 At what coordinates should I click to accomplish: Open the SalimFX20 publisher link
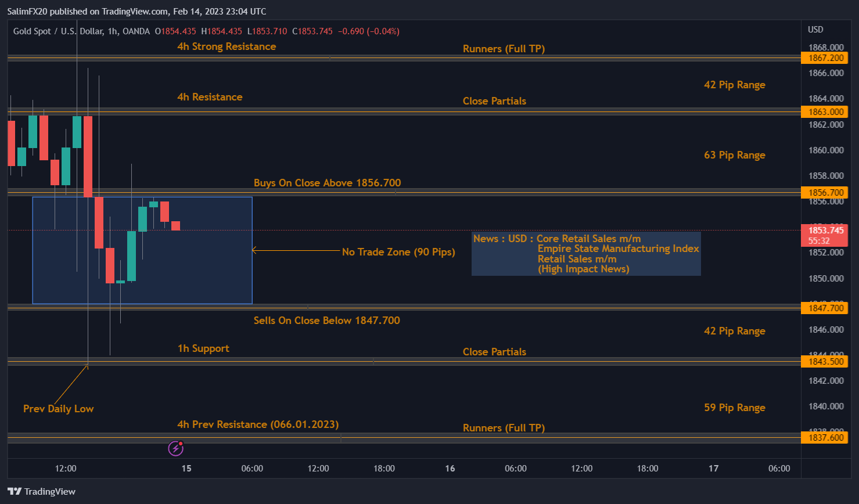[28, 11]
